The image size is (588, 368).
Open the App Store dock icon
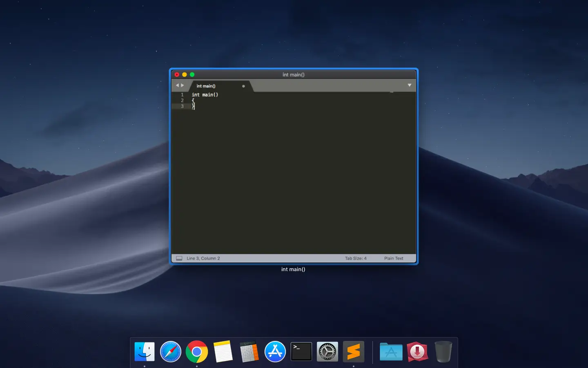click(x=275, y=352)
